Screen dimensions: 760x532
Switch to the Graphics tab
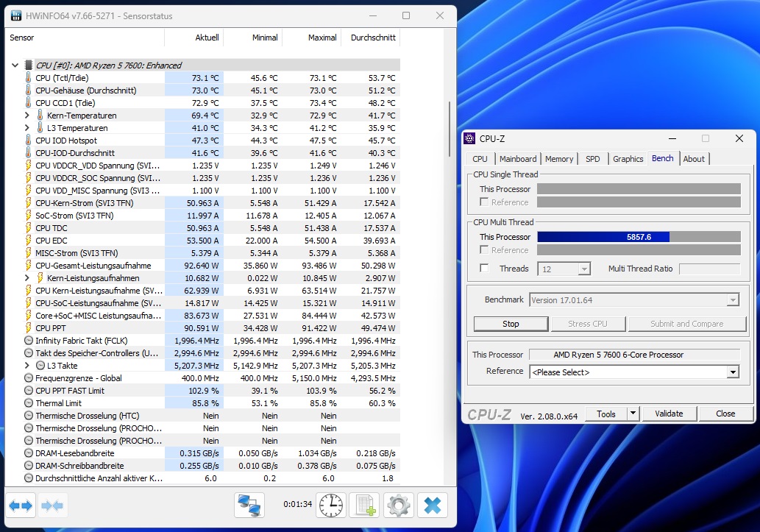click(628, 159)
